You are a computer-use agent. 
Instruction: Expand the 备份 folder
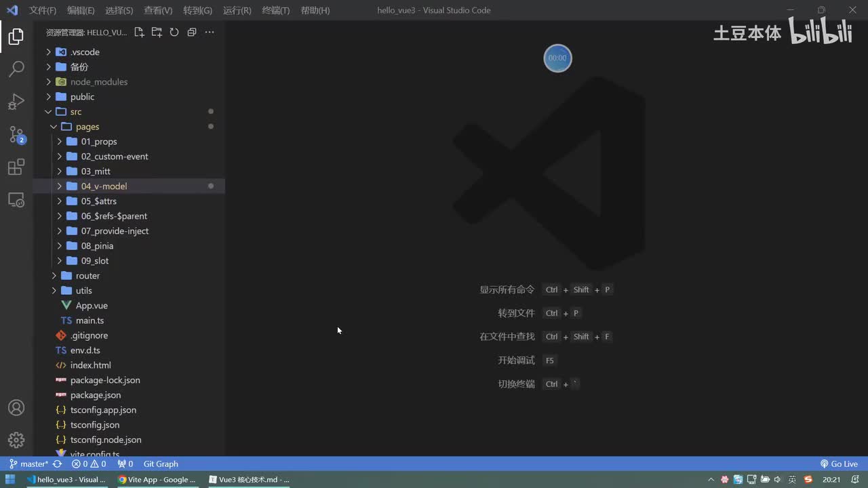129,67
